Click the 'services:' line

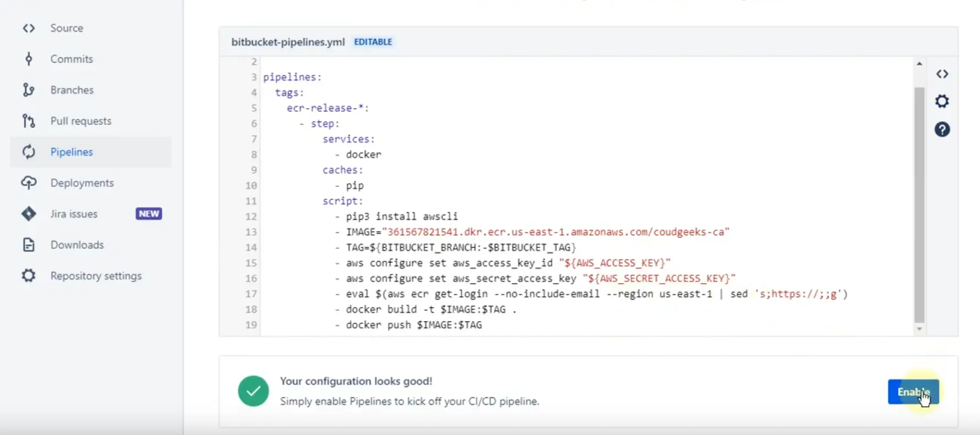(349, 139)
